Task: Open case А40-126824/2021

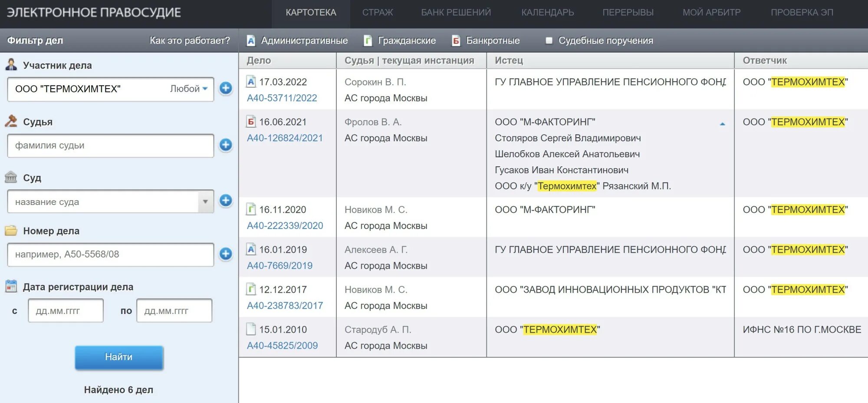Action: click(x=285, y=138)
